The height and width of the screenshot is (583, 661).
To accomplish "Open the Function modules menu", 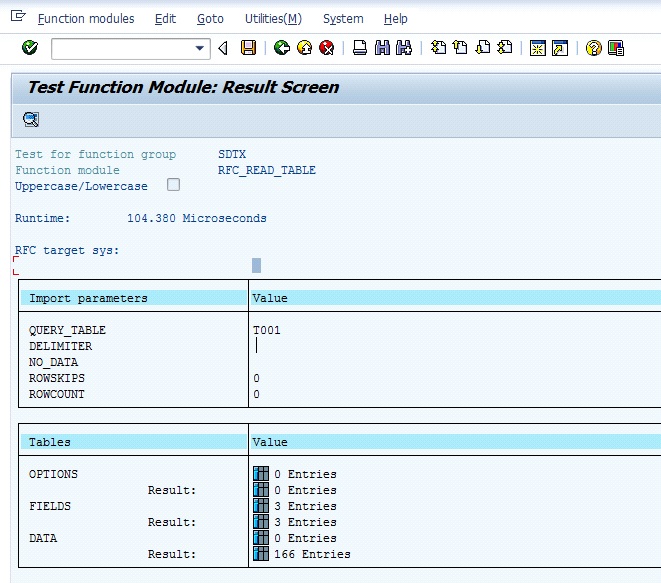I will (x=86, y=19).
